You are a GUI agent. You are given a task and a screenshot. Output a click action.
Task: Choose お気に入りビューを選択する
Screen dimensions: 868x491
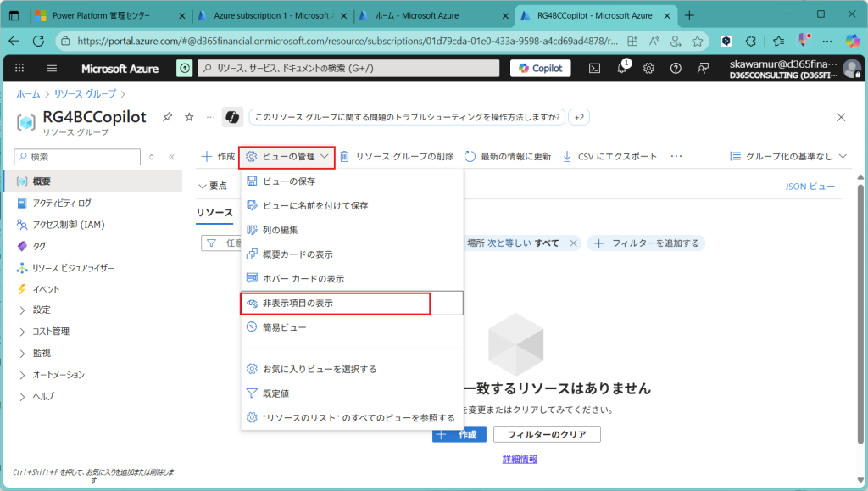[x=352, y=369]
